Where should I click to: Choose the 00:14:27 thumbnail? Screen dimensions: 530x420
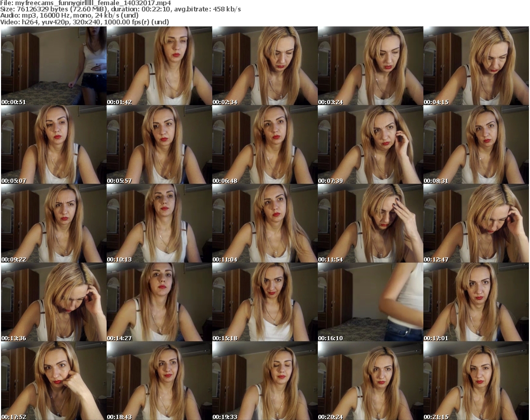[159, 302]
